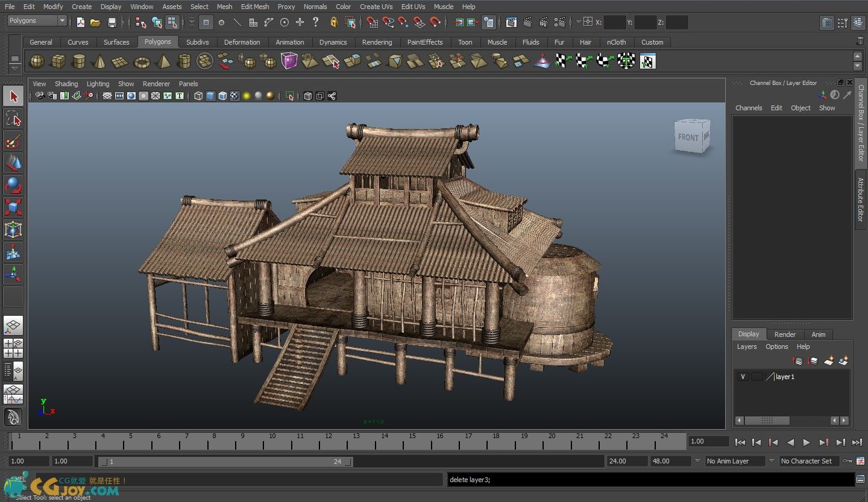This screenshot has width=868, height=502.
Task: Select the Soft Modification tool
Action: click(x=13, y=253)
